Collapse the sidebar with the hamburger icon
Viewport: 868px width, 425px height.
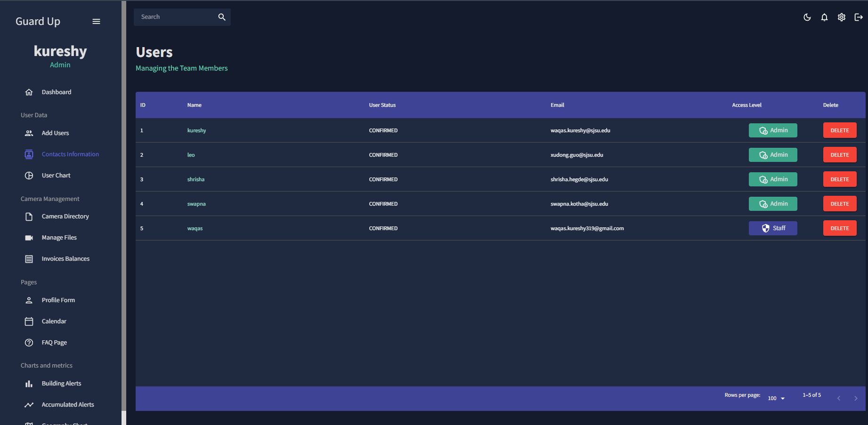[96, 21]
